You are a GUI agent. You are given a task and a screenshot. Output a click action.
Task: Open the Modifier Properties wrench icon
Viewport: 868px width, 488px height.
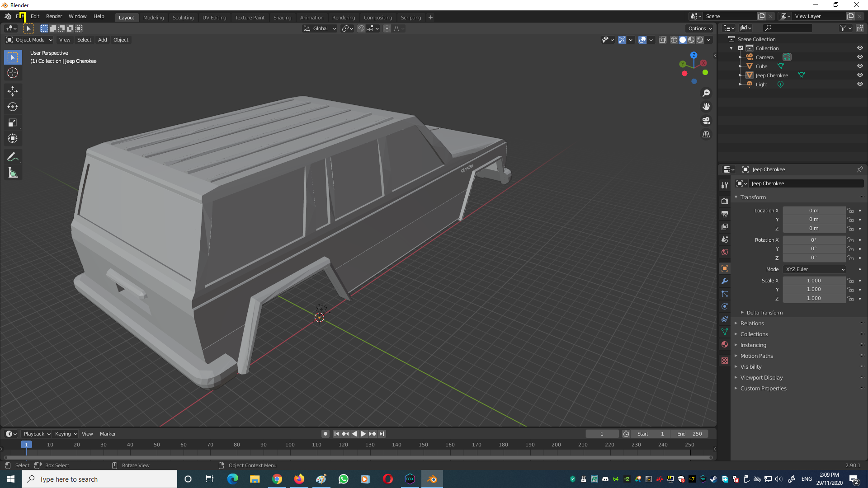pos(725,281)
